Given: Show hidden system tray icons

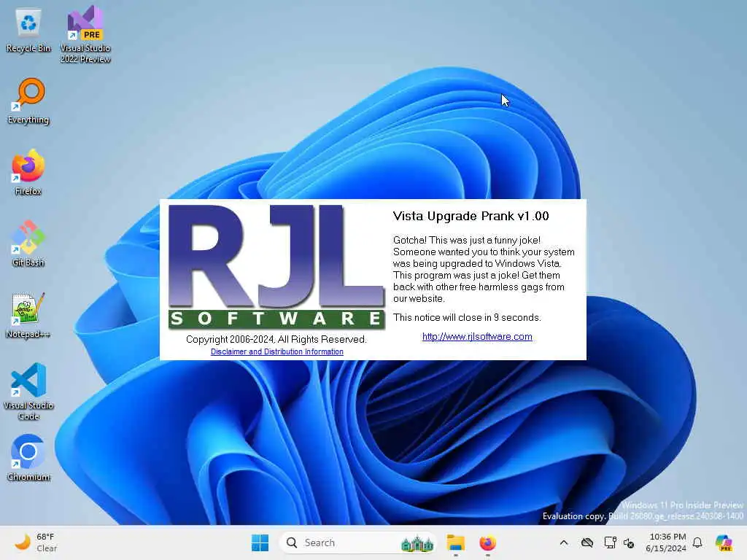Looking at the screenshot, I should [564, 542].
